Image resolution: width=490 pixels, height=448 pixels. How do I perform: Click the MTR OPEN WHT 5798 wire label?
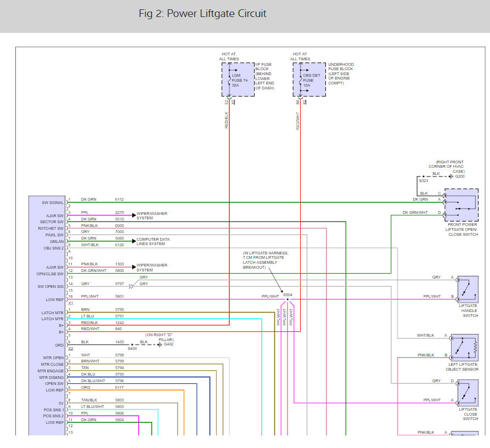[103, 355]
